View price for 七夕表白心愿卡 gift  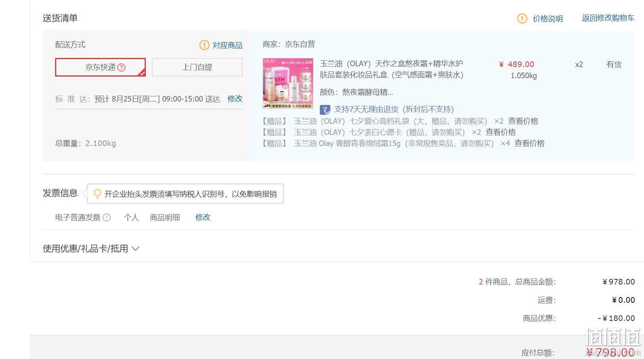pyautogui.click(x=501, y=132)
